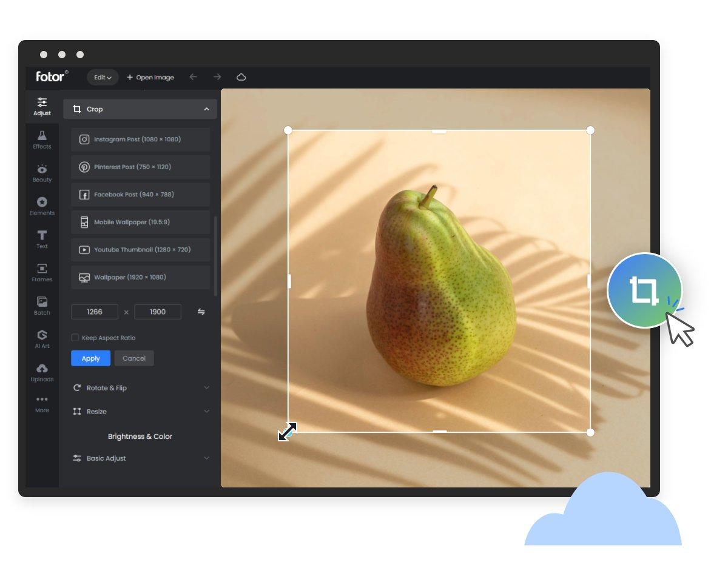Click the crop width input field

(x=95, y=312)
